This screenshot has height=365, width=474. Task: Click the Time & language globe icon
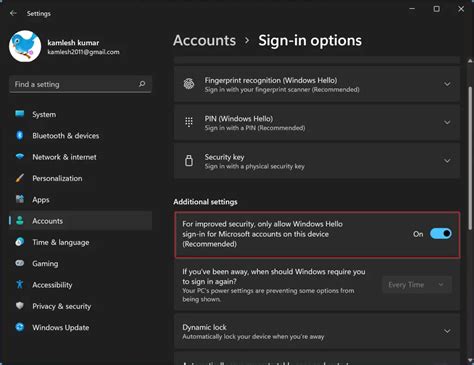click(20, 242)
